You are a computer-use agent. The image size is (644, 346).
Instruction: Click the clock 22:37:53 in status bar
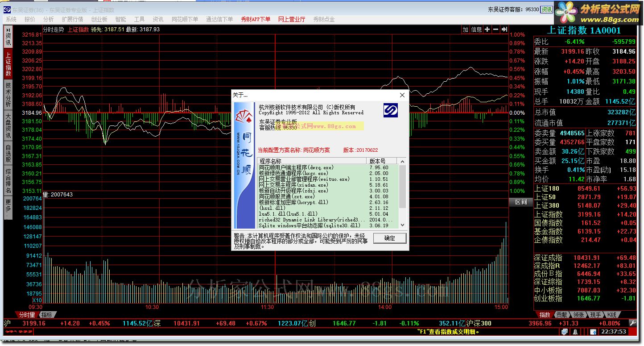[613, 332]
